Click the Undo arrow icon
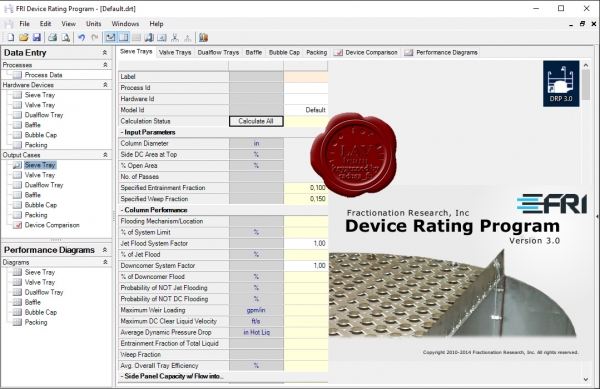The image size is (600, 389). pos(82,37)
